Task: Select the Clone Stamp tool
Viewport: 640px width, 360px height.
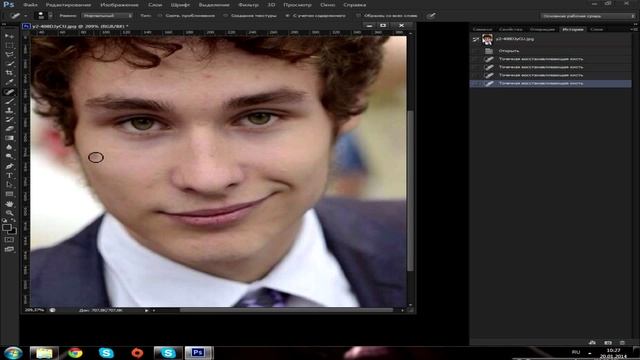Action: 9,110
